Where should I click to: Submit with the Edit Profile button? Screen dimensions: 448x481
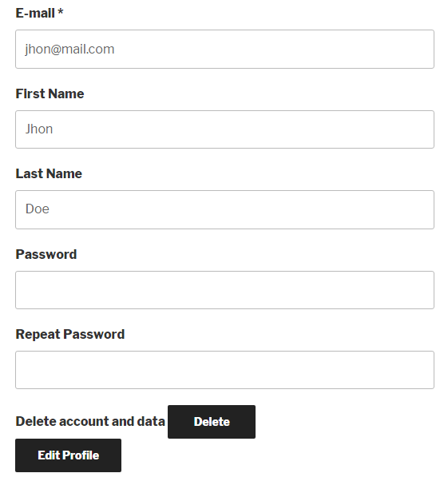point(68,455)
